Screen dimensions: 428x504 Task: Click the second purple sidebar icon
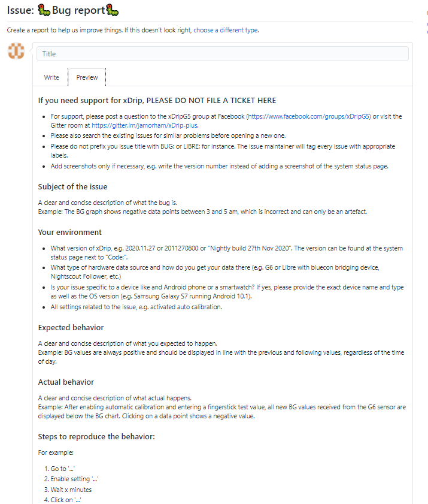point(427,32)
